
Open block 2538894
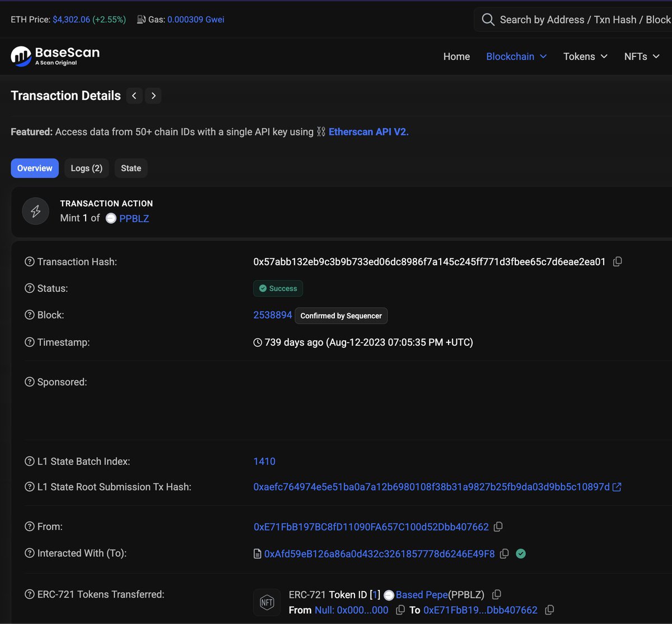click(x=273, y=315)
